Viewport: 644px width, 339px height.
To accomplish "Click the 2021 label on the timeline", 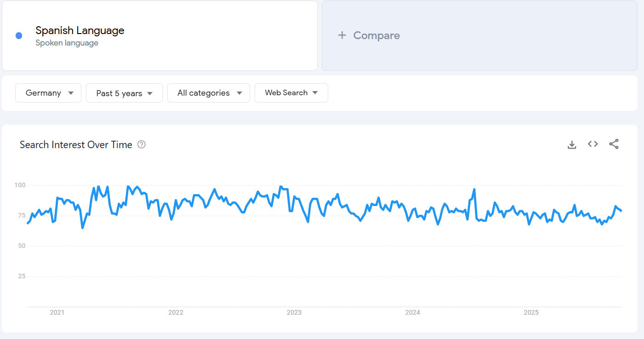I will click(x=57, y=313).
